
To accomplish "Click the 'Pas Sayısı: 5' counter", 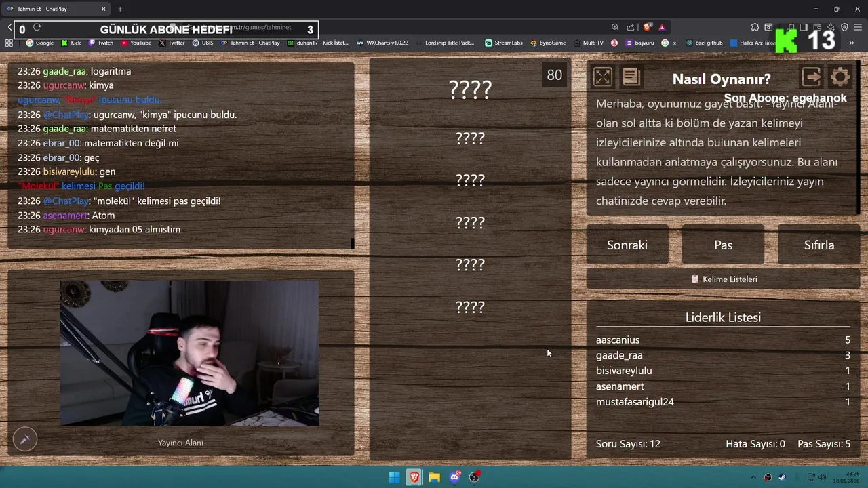I will coord(824,444).
